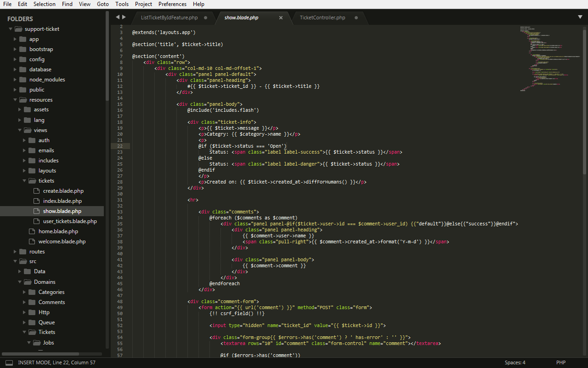
Task: Click the sidebar toggle icon in status bar
Action: point(9,362)
